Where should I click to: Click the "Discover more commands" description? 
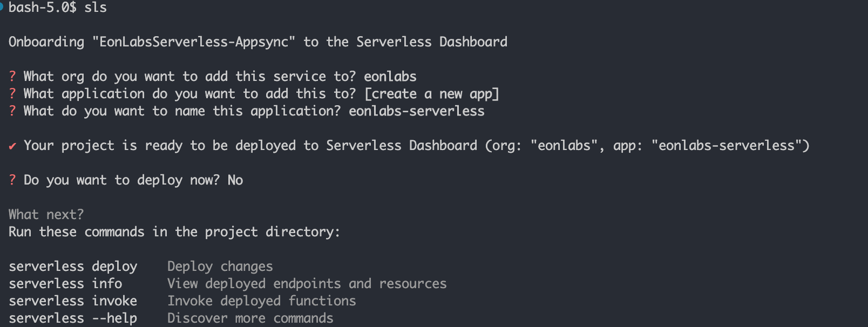(x=250, y=318)
